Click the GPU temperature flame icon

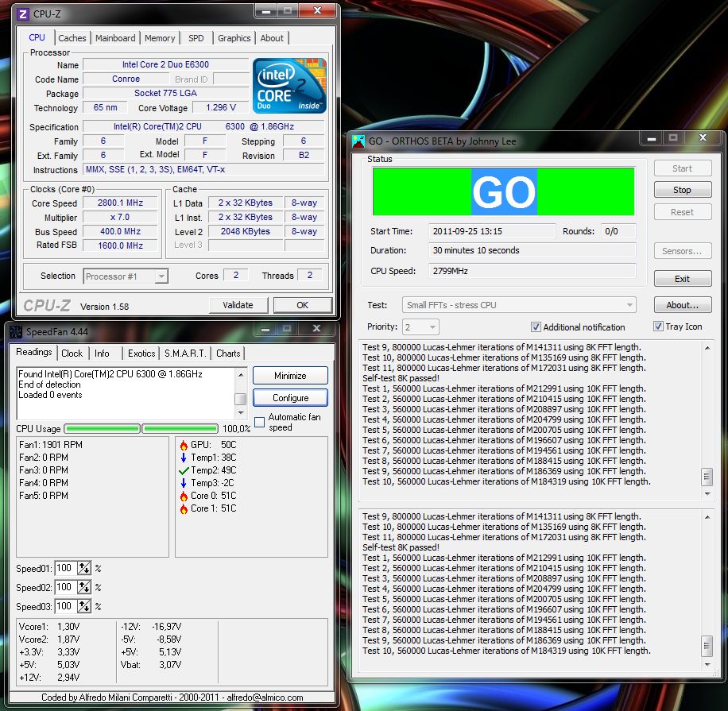point(184,445)
